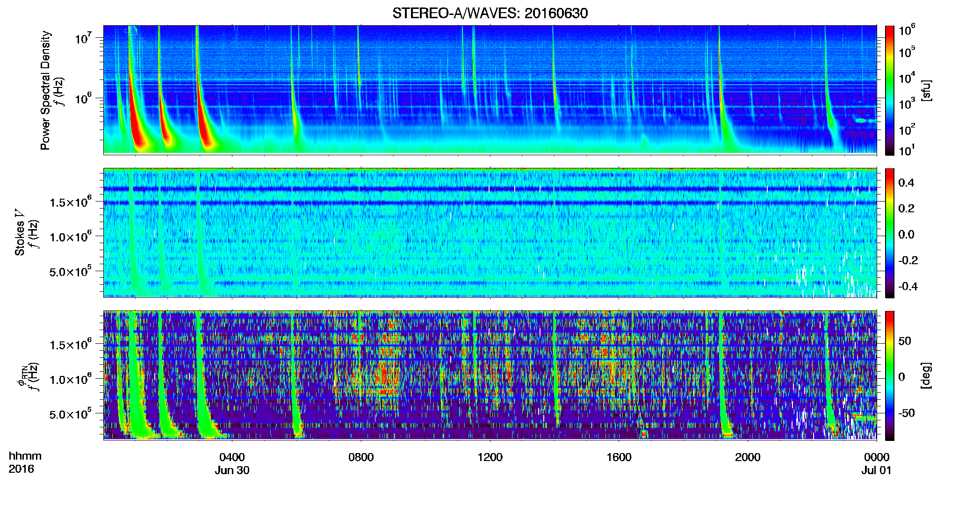Screen dimensions: 980x505
Task: Click the "[sfu]" unit label
Action: point(926,90)
